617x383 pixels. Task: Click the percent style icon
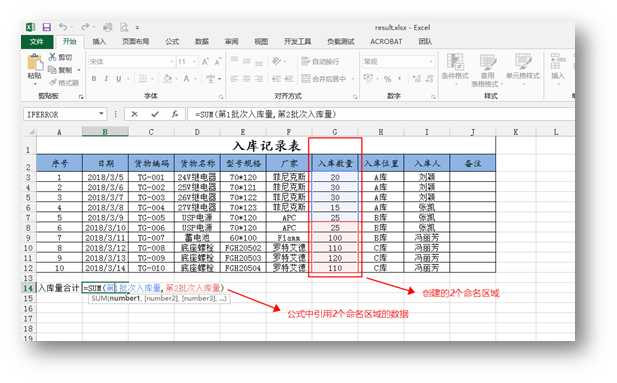[x=388, y=79]
